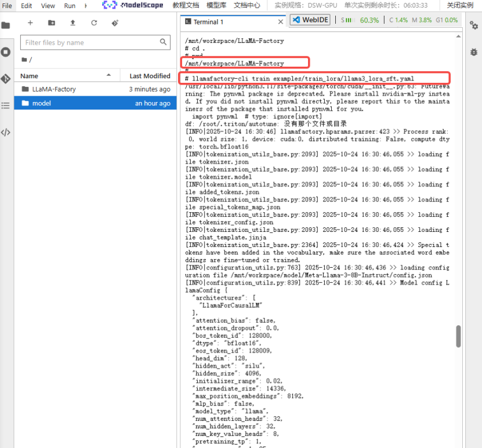Click the terminal scrollbar thumb

(x=458, y=336)
